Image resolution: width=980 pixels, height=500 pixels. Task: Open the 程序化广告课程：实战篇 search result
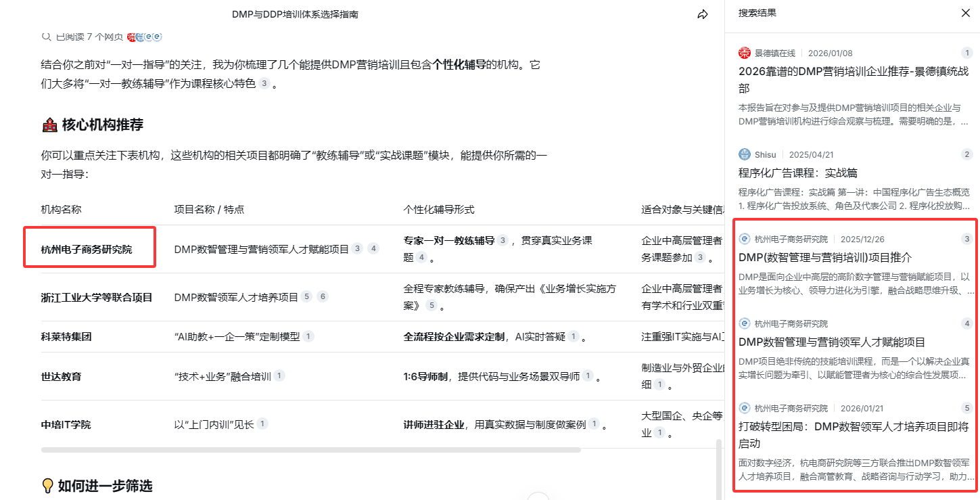(x=798, y=173)
